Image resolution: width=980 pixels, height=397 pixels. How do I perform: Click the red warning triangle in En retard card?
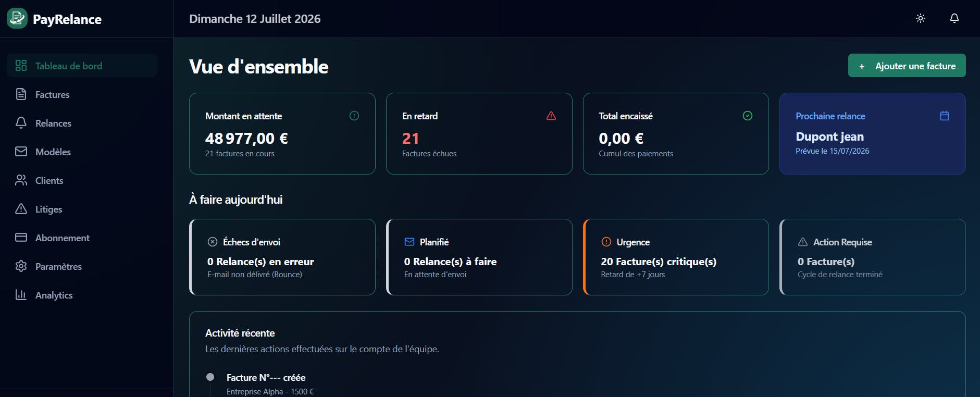click(551, 116)
